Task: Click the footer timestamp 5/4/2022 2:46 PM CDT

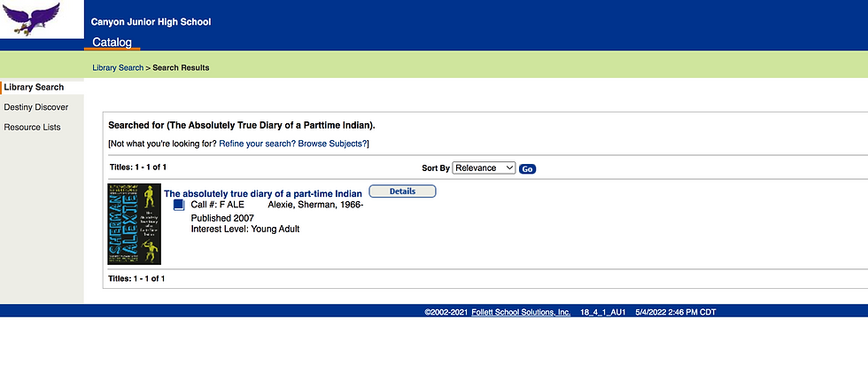Action: click(x=676, y=312)
